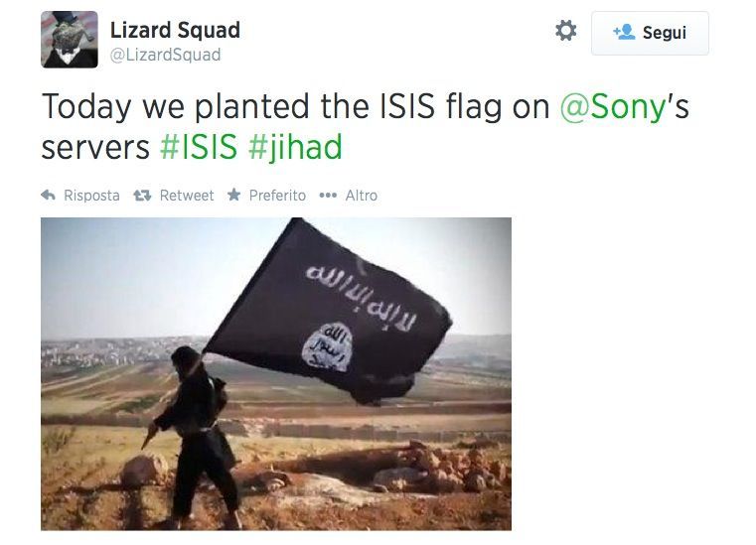Open the @Sony mention link

point(613,106)
